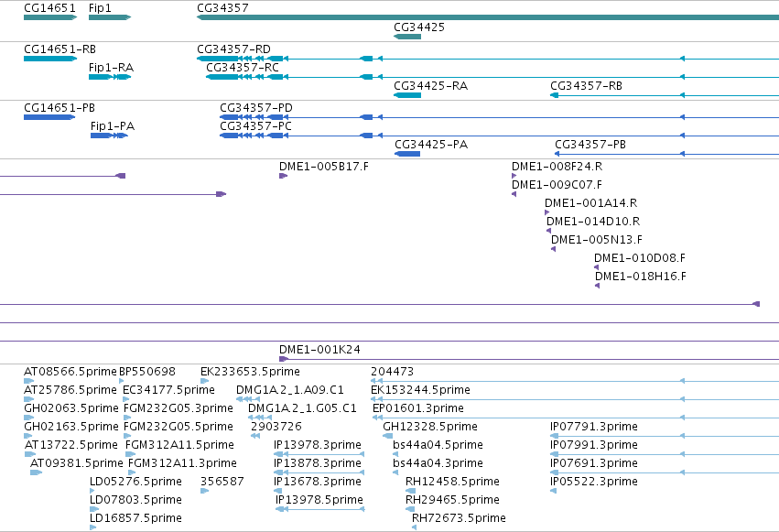Click DME1-018H16.F label
This screenshot has width=779, height=532.
coord(641,277)
